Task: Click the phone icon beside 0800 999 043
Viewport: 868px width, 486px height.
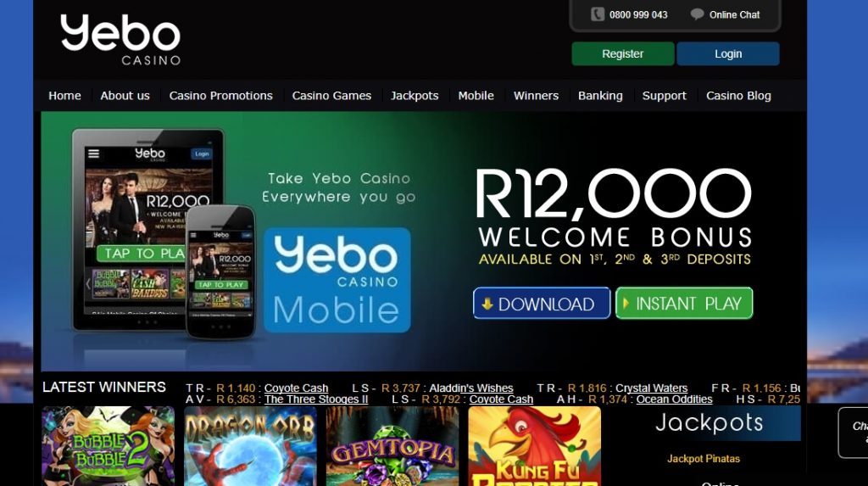Action: 598,14
